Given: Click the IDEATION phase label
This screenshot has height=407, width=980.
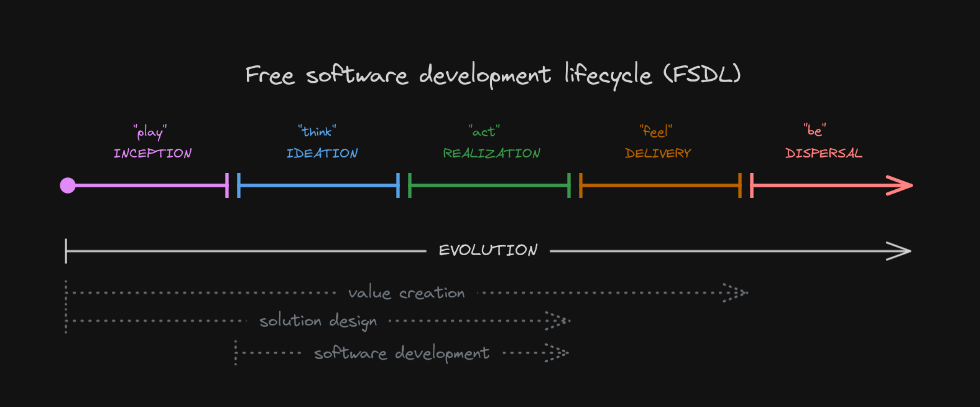Looking at the screenshot, I should click(x=322, y=153).
